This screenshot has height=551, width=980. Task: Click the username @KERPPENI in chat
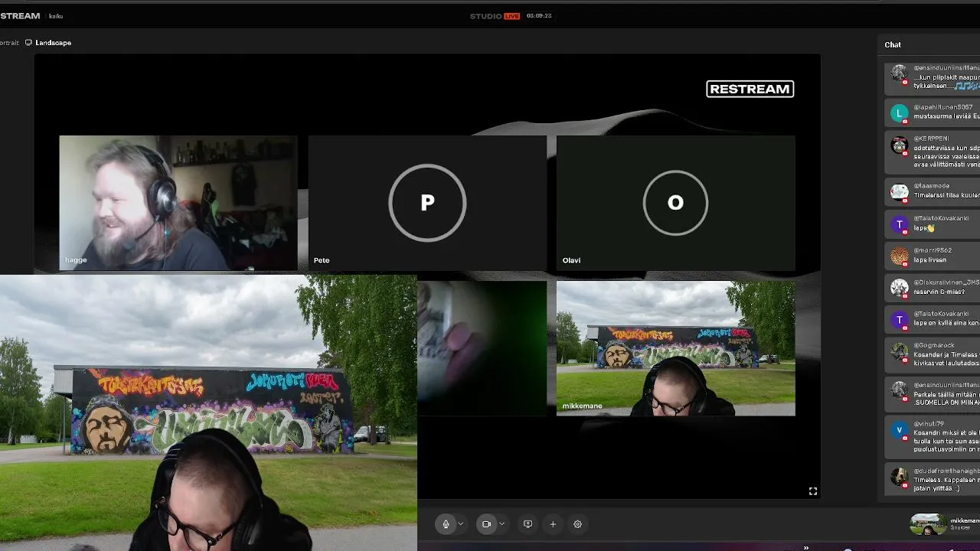click(x=931, y=139)
